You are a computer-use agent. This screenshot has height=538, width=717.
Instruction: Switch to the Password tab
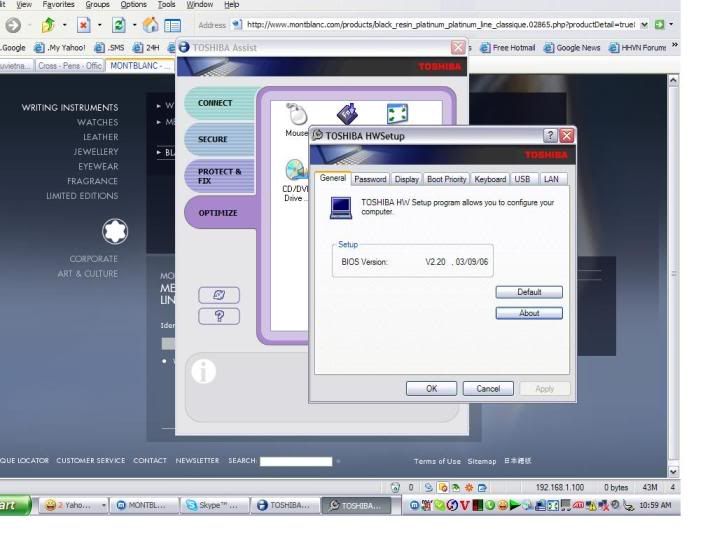click(x=370, y=179)
